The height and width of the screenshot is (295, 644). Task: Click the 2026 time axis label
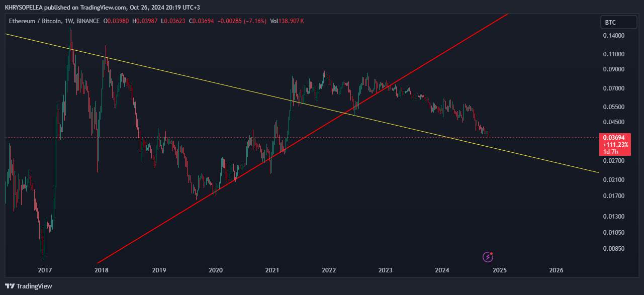(x=556, y=270)
